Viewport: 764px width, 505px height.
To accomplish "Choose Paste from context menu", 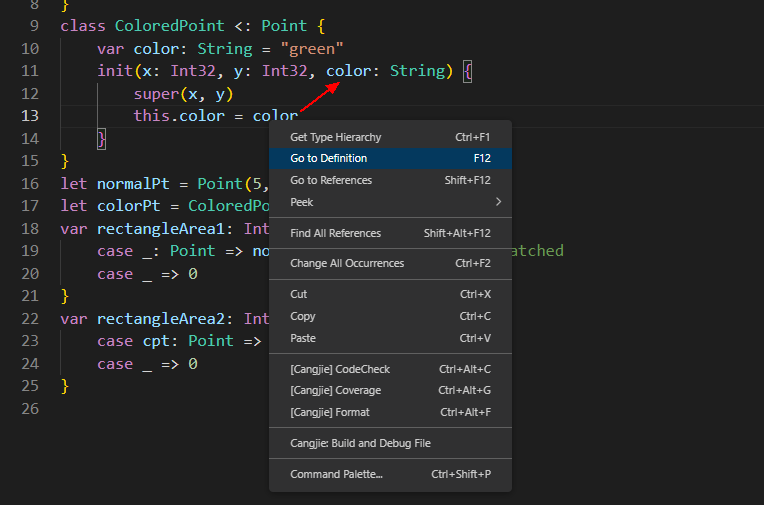I will [303, 338].
